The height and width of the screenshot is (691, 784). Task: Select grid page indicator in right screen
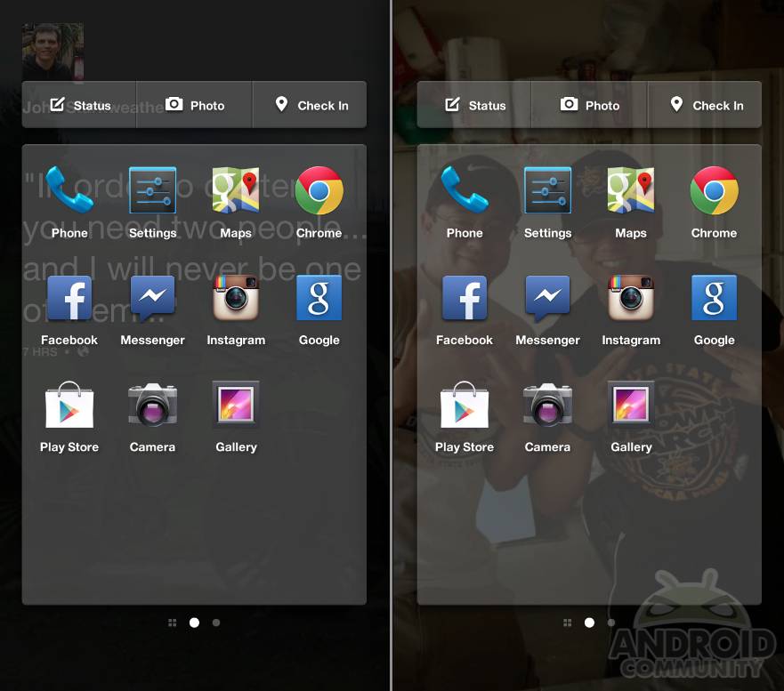[x=567, y=623]
